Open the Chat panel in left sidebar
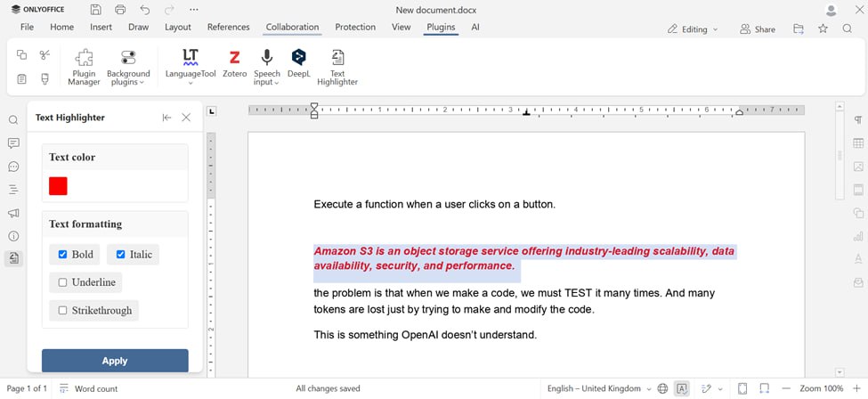 click(14, 167)
